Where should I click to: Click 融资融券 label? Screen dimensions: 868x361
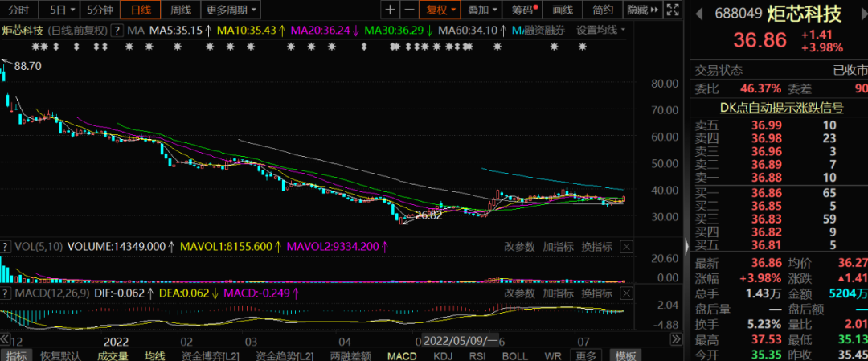point(545,31)
